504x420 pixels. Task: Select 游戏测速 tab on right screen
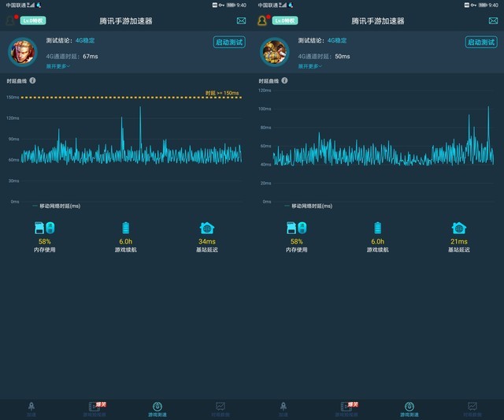409,410
